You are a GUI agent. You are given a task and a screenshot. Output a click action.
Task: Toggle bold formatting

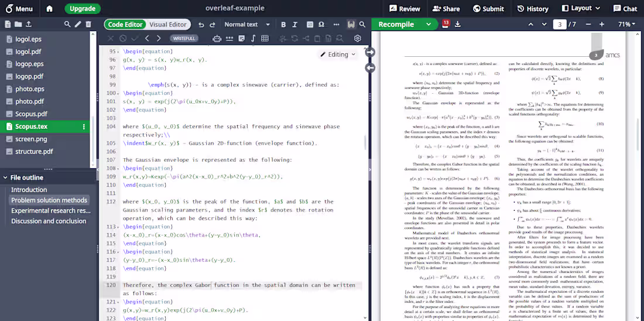[x=283, y=25]
